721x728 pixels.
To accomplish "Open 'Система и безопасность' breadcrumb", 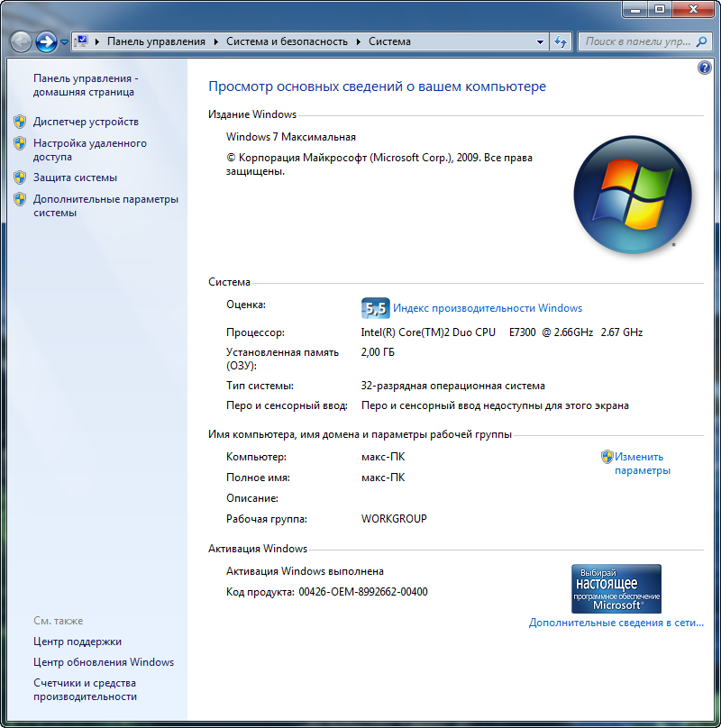I will [x=287, y=41].
